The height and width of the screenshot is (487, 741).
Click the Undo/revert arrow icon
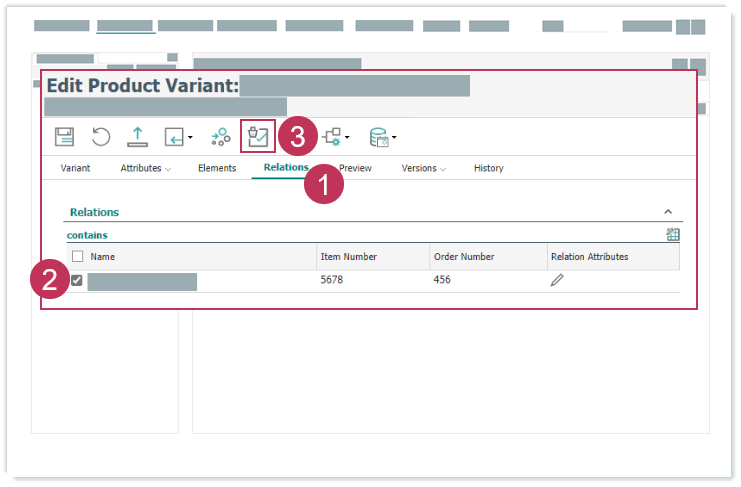click(x=101, y=137)
